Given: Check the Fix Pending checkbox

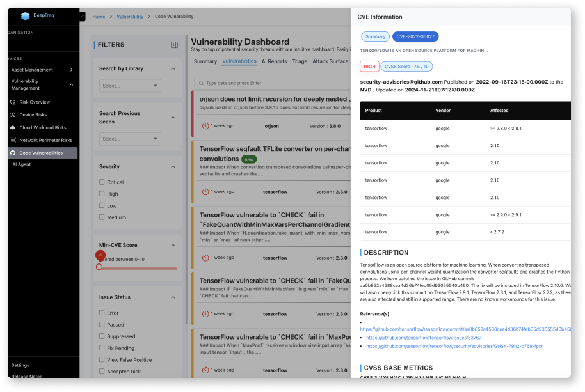Looking at the screenshot, I should tap(102, 348).
